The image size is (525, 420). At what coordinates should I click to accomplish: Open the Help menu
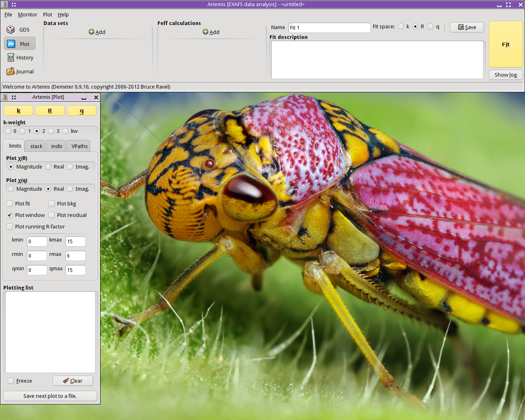63,14
